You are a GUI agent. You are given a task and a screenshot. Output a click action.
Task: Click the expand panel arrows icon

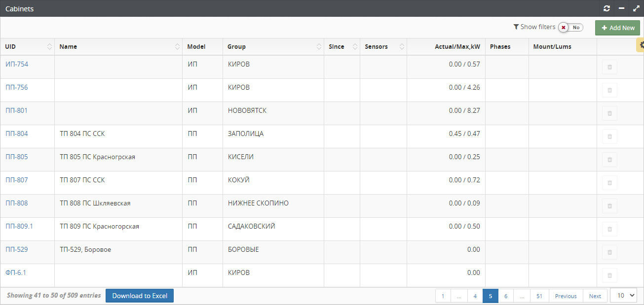coord(636,8)
